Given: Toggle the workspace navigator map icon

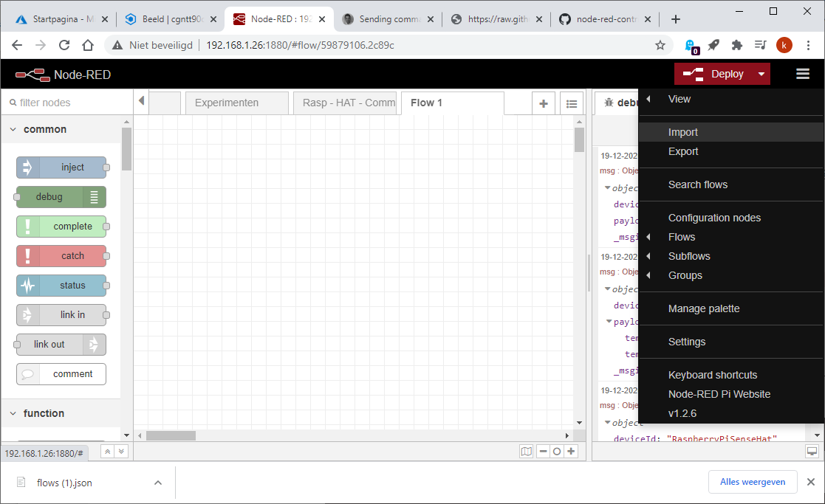Looking at the screenshot, I should [x=526, y=451].
